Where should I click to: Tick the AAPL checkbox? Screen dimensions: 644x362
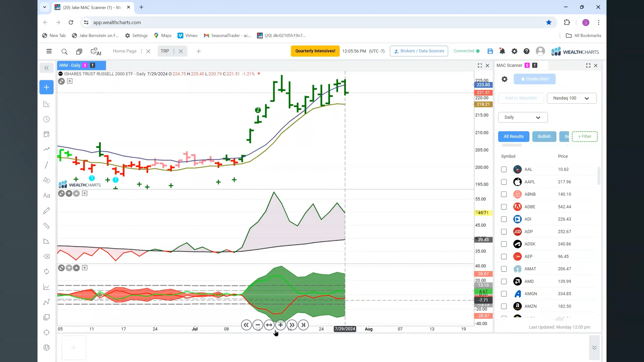504,182
